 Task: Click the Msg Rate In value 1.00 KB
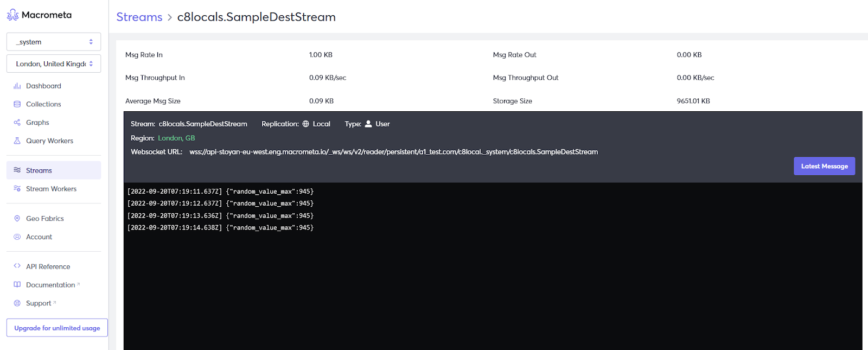321,55
